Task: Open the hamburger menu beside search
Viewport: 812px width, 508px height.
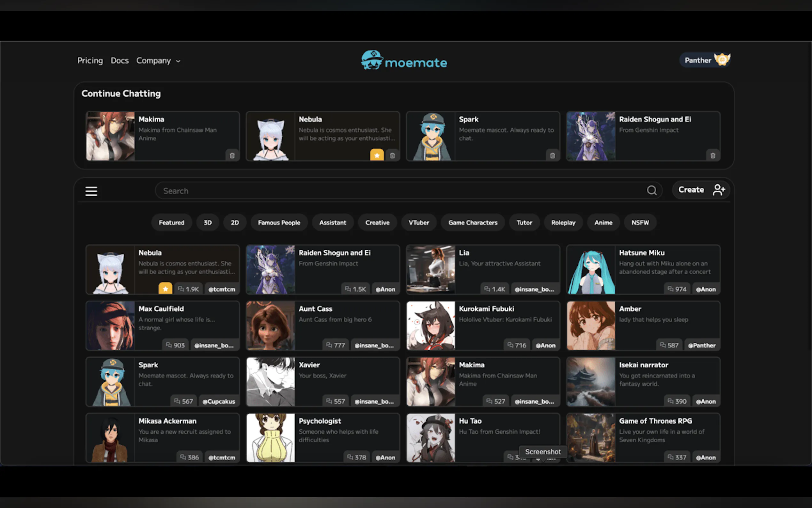Action: pos(91,191)
